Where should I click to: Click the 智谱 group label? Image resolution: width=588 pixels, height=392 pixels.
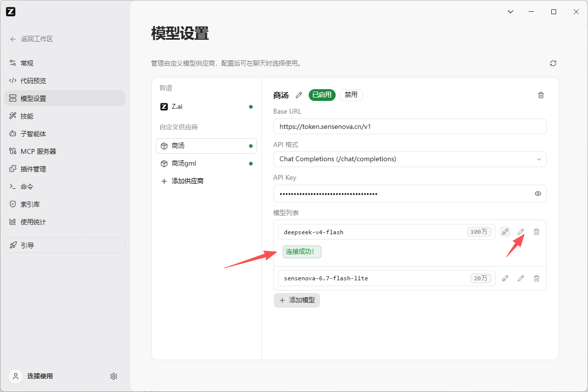pyautogui.click(x=166, y=88)
